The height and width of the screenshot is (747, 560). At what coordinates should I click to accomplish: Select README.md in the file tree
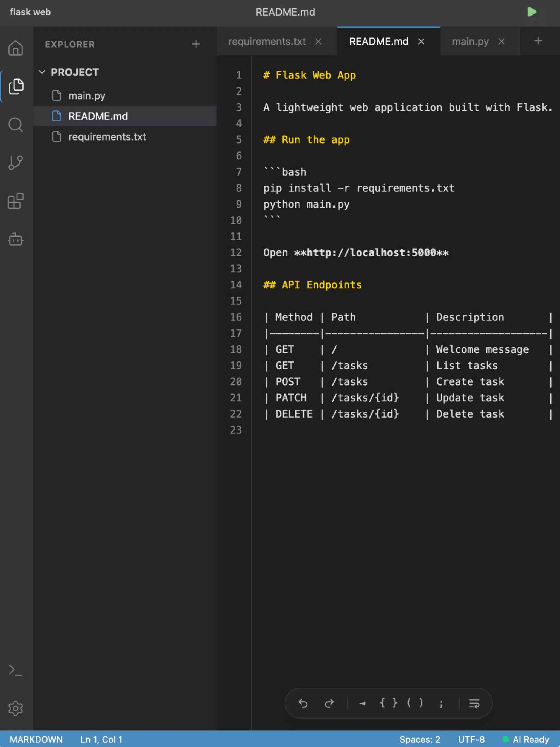[125, 116]
